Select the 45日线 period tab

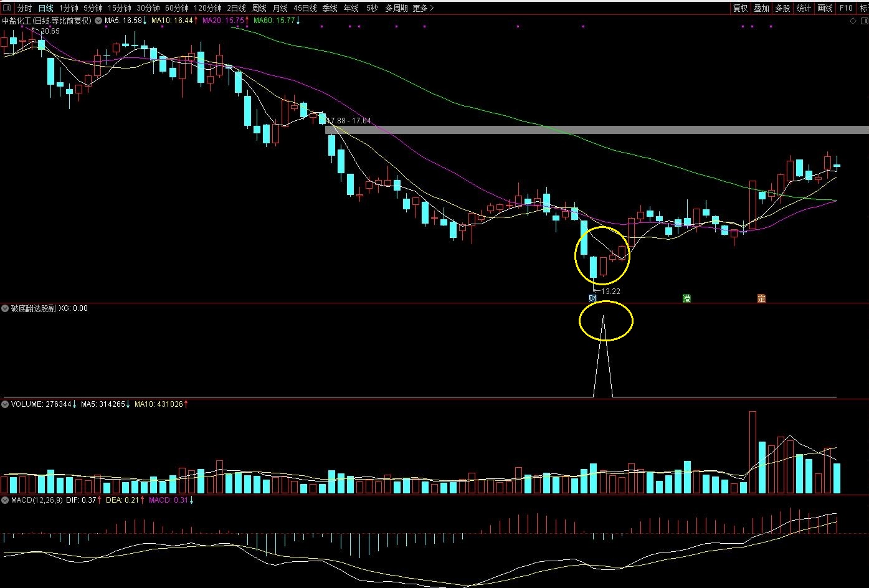point(305,8)
